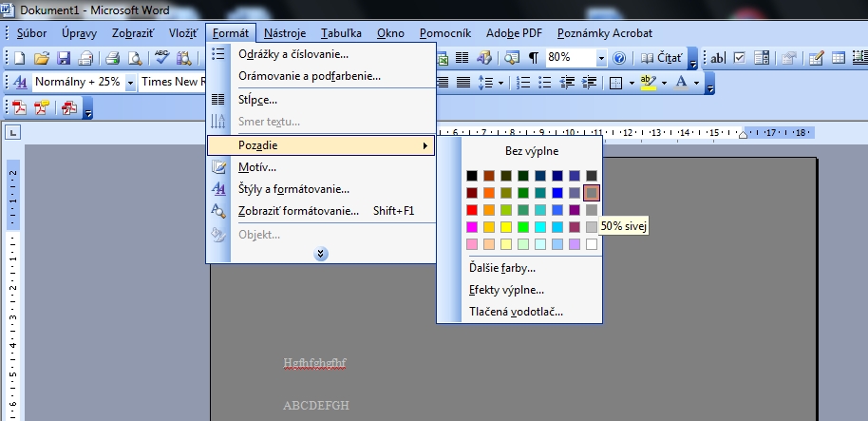Choose Štýly a formátovanie from the Formát menu
Viewport: 868px width, 421px height.
293,189
